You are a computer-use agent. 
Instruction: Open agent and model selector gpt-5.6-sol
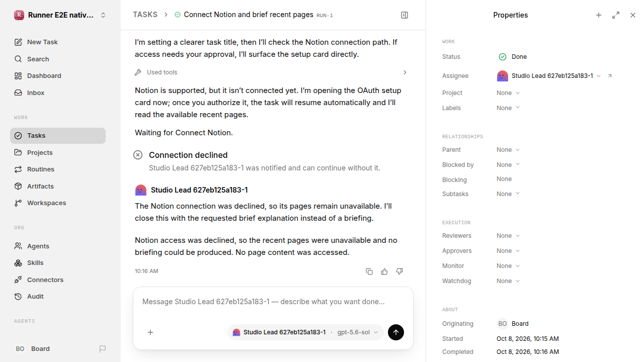click(x=305, y=332)
